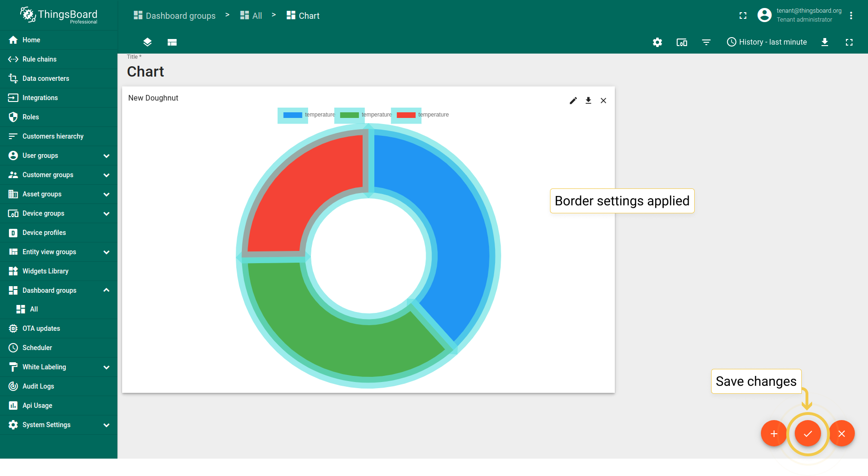Remove the New Doughnut widget
The image size is (868, 476).
[x=604, y=101]
